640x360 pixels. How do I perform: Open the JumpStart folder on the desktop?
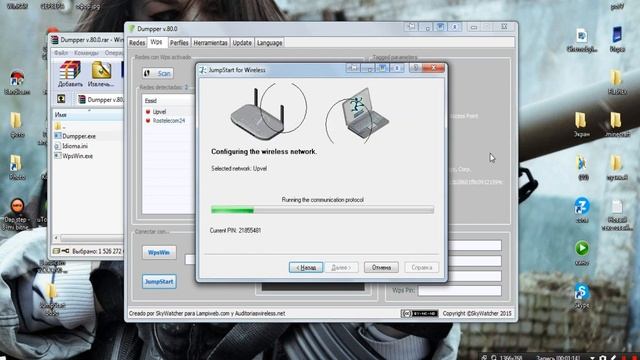tap(51, 299)
